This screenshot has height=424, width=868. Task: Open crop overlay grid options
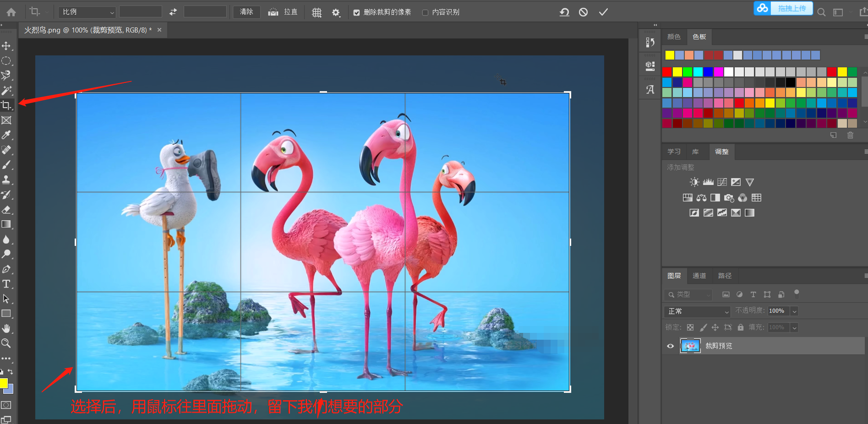pos(317,12)
